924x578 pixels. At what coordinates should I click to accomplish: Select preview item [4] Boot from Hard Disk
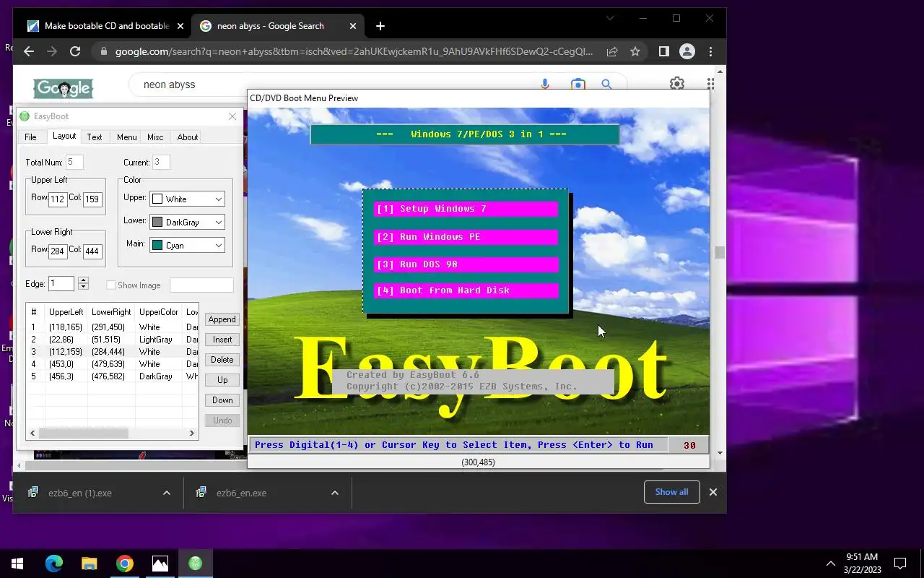[x=466, y=290]
